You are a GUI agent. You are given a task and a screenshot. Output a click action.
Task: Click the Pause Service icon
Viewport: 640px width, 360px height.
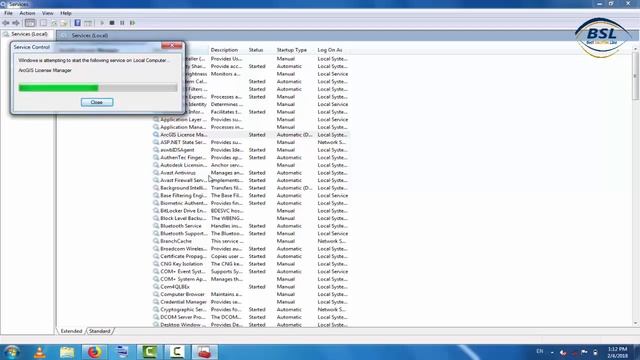coord(122,23)
